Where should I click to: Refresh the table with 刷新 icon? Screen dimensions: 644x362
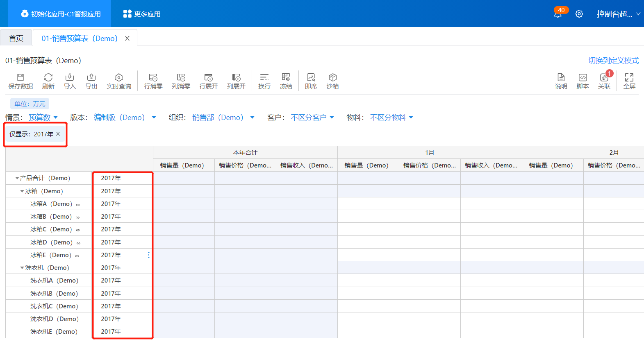tap(48, 81)
